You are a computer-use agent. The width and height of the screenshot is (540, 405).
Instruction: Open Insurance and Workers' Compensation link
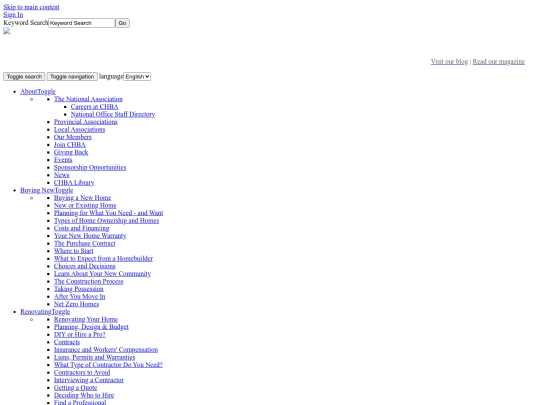106,350
